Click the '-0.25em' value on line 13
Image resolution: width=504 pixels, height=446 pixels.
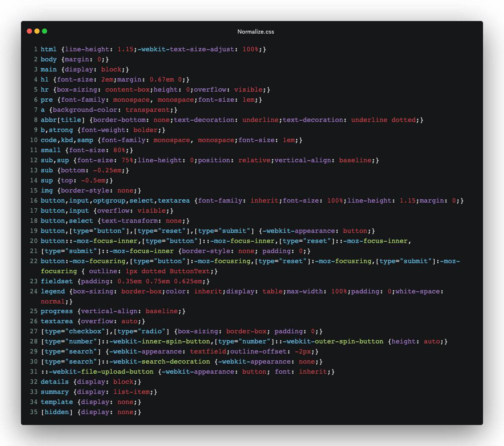107,170
